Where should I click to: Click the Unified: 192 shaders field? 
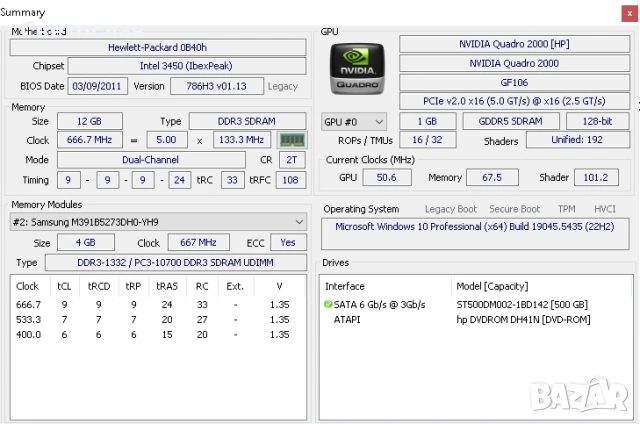(x=578, y=140)
